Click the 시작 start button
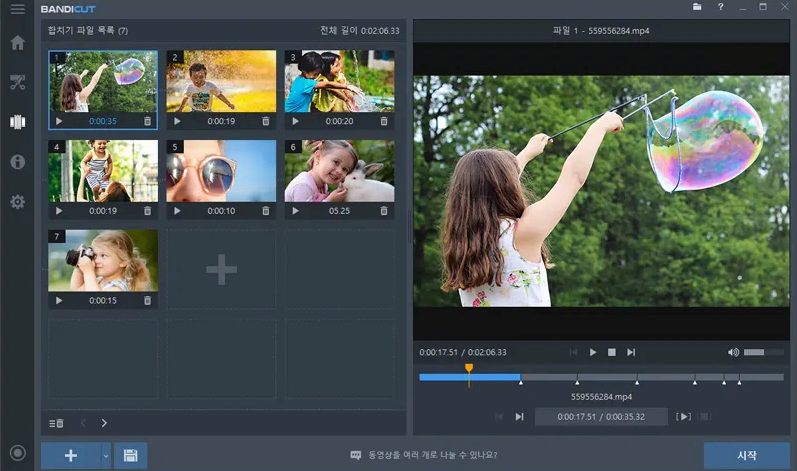The width and height of the screenshot is (797, 471). [747, 455]
